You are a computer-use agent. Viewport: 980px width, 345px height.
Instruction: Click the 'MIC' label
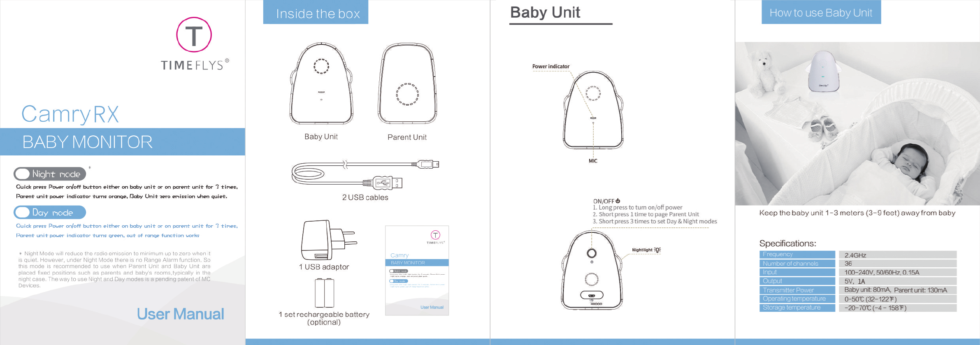coord(593,161)
